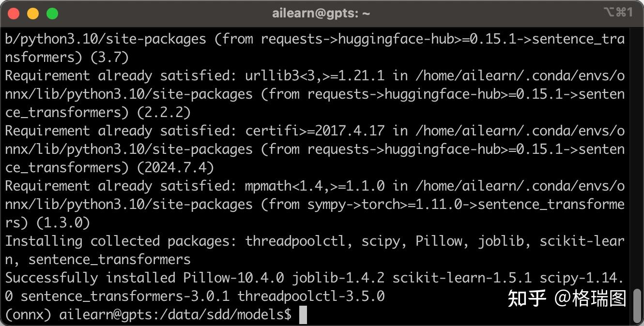Click the red close window button
The width and height of the screenshot is (644, 326).
(14, 14)
